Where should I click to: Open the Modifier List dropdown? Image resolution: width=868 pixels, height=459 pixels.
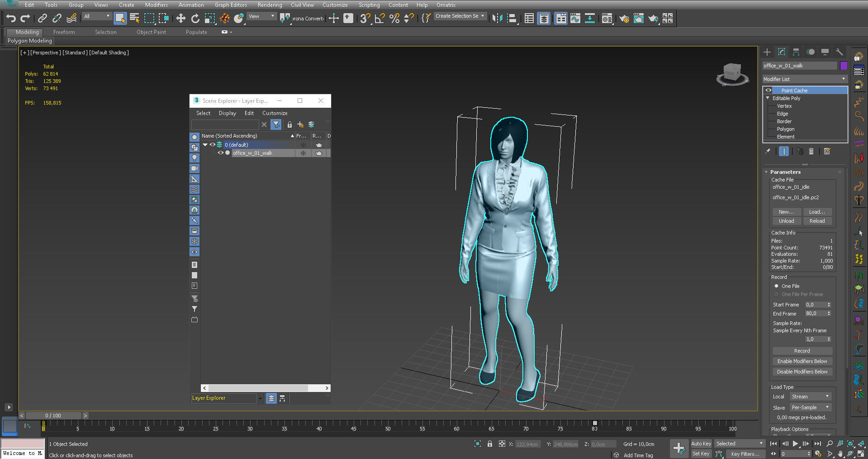[x=805, y=79]
